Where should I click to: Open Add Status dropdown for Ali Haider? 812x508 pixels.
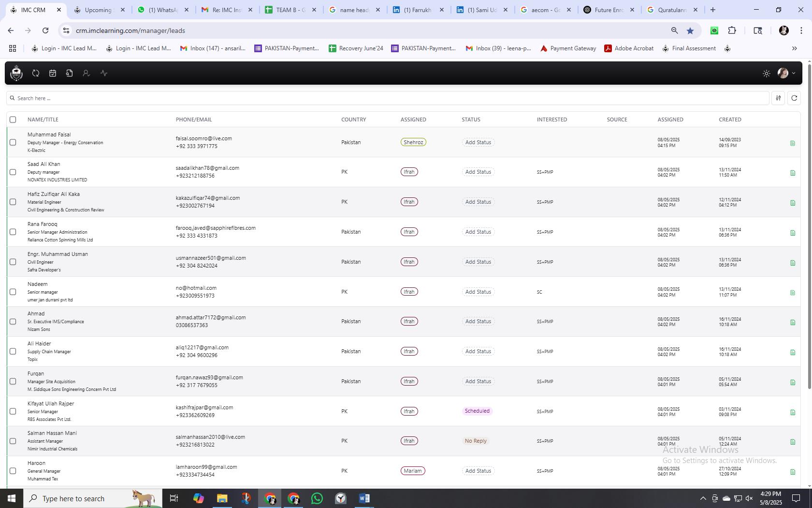478,352
